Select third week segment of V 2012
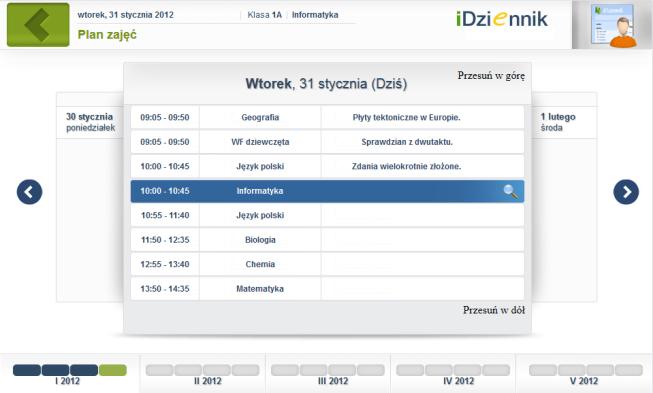 click(x=600, y=370)
